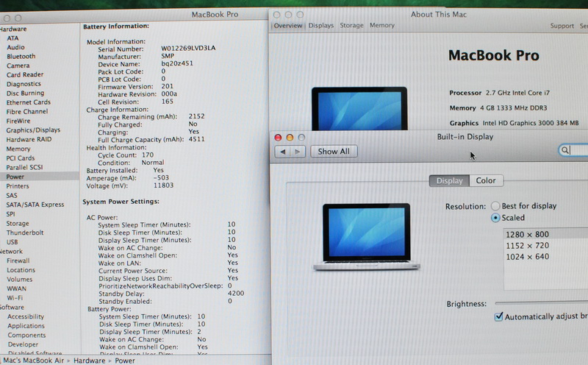Switch to the Color tab
This screenshot has width=588, height=365.
point(486,180)
